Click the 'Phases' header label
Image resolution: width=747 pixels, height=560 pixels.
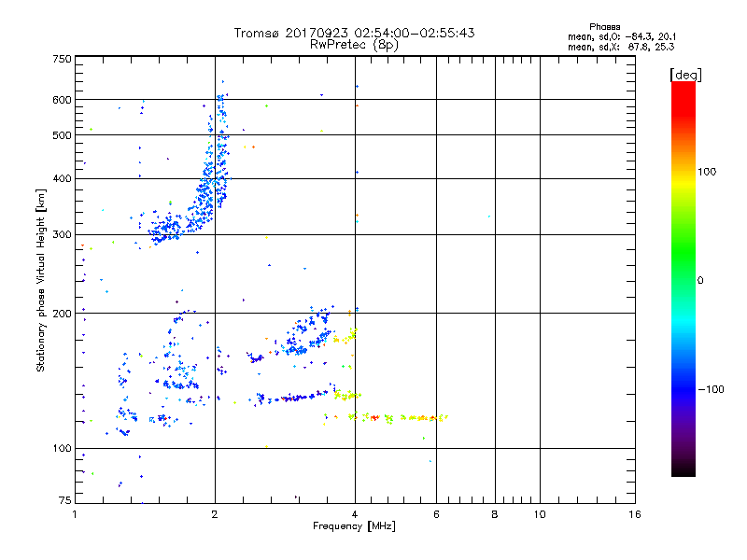click(605, 27)
